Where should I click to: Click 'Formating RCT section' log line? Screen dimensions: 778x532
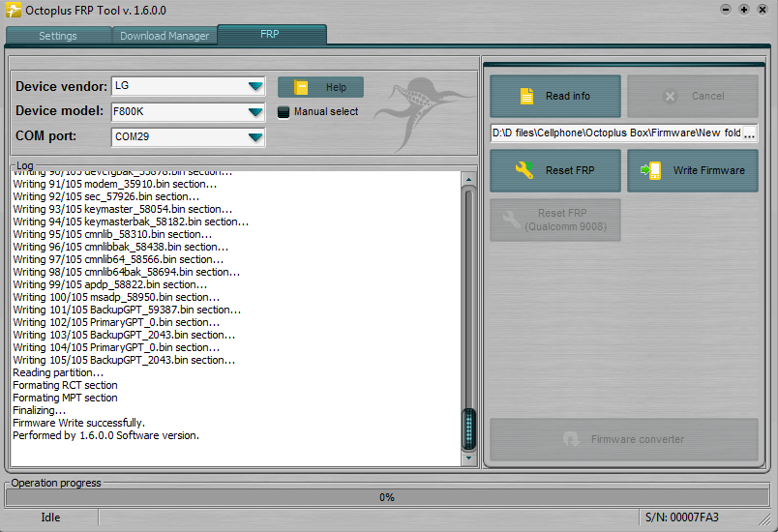[x=65, y=385]
